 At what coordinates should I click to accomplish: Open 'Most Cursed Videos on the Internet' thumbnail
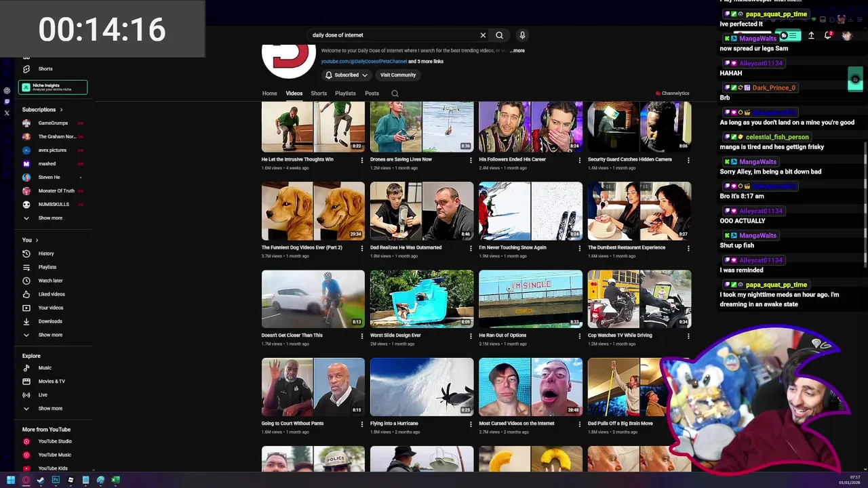(x=530, y=386)
